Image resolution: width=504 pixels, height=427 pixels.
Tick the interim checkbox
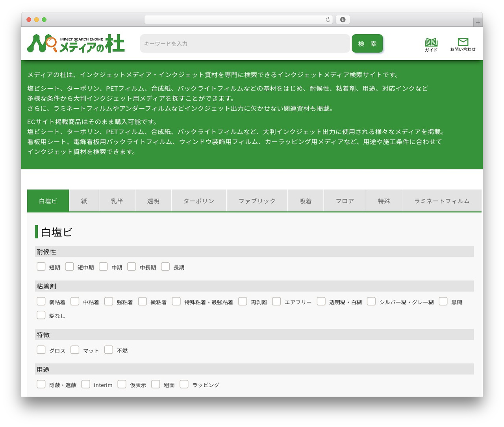(x=86, y=384)
